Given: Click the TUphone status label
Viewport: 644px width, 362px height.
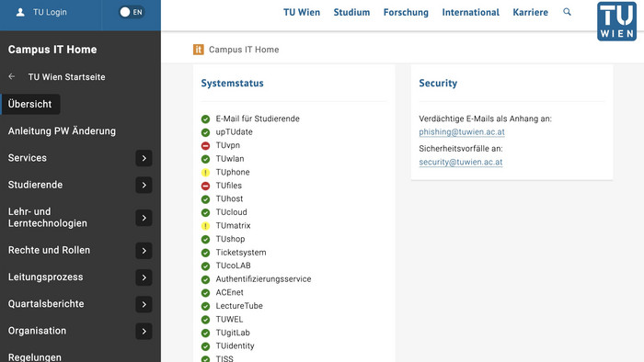Looking at the screenshot, I should tap(233, 172).
